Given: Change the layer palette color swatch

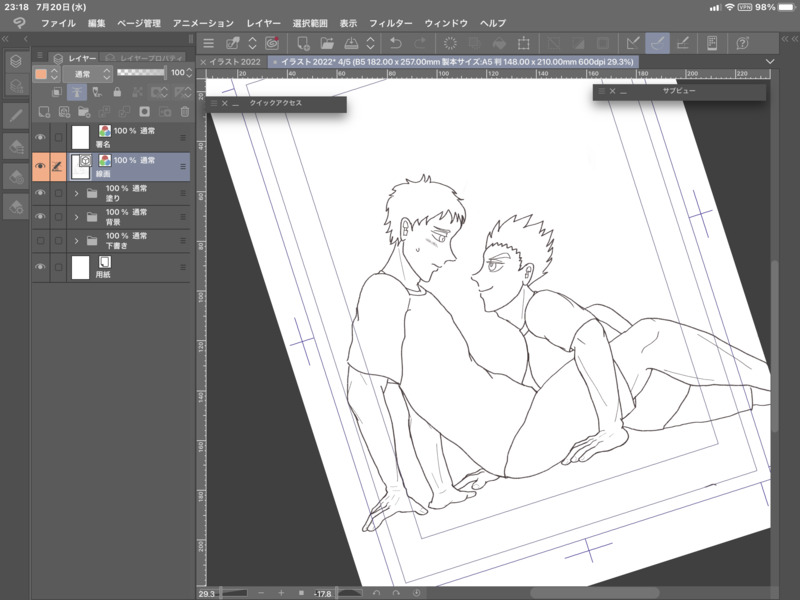Looking at the screenshot, I should [x=41, y=74].
